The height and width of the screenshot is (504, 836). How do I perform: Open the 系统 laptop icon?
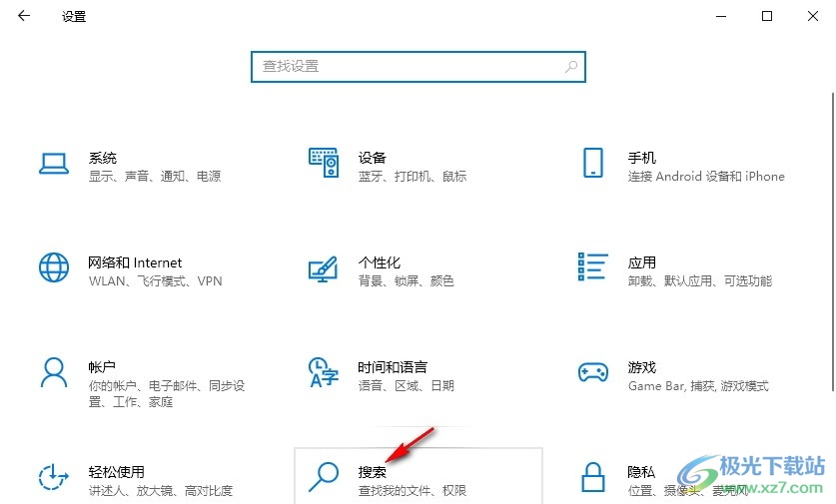[x=54, y=164]
